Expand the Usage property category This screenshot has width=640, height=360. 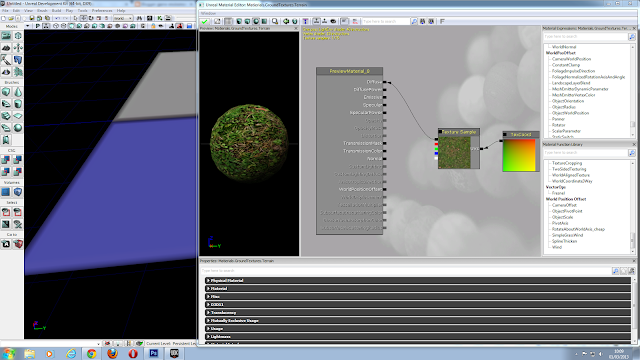click(418, 329)
